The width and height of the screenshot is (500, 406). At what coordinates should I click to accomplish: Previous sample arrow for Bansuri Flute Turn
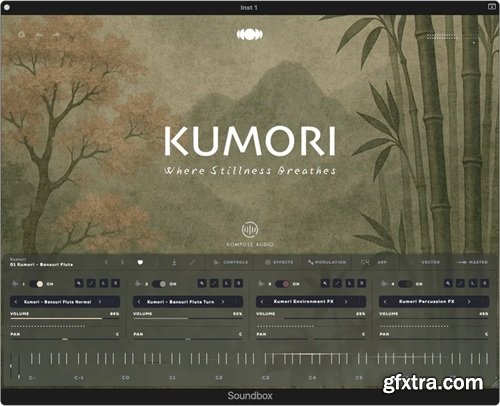pyautogui.click(x=139, y=302)
